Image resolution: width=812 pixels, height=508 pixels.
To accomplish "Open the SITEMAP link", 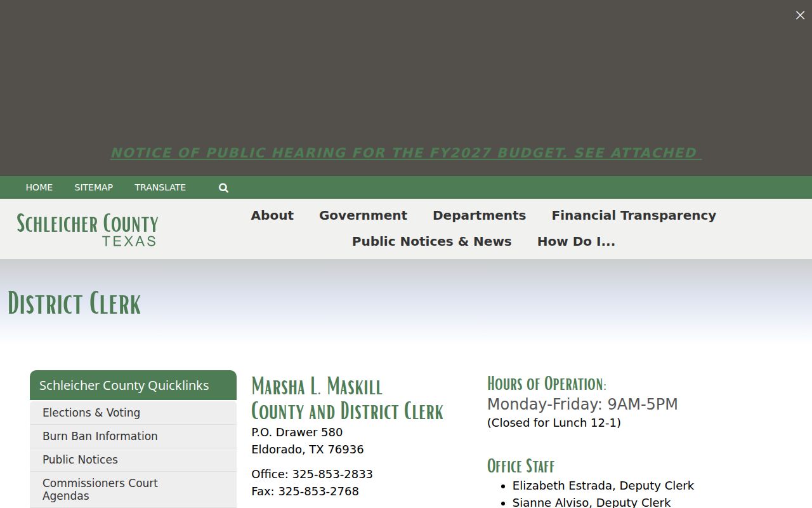I will pos(94,187).
